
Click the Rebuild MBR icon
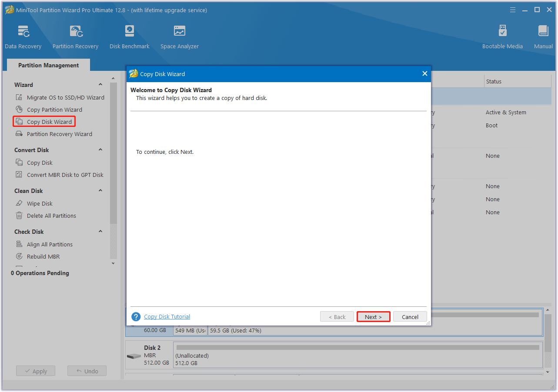[19, 256]
